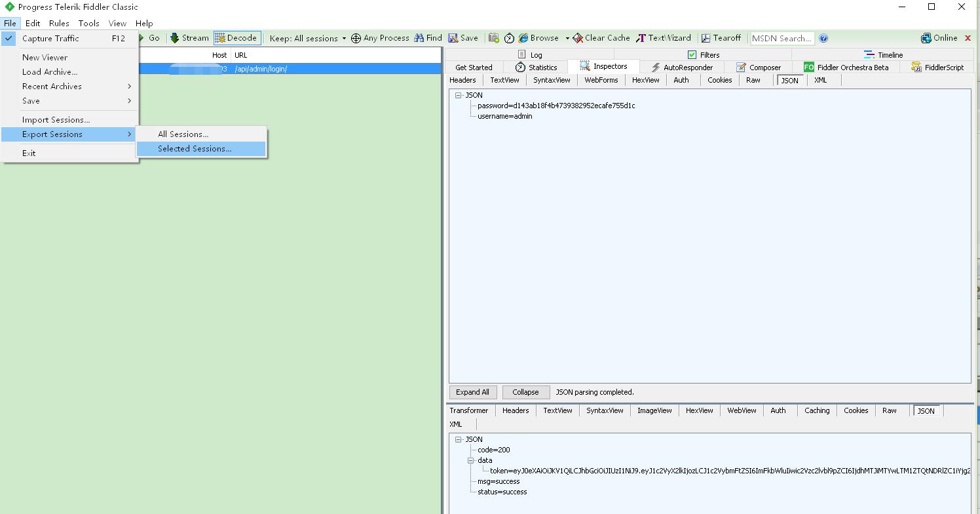This screenshot has height=514, width=980.
Task: Click in the MSDN Search field
Action: tap(782, 38)
